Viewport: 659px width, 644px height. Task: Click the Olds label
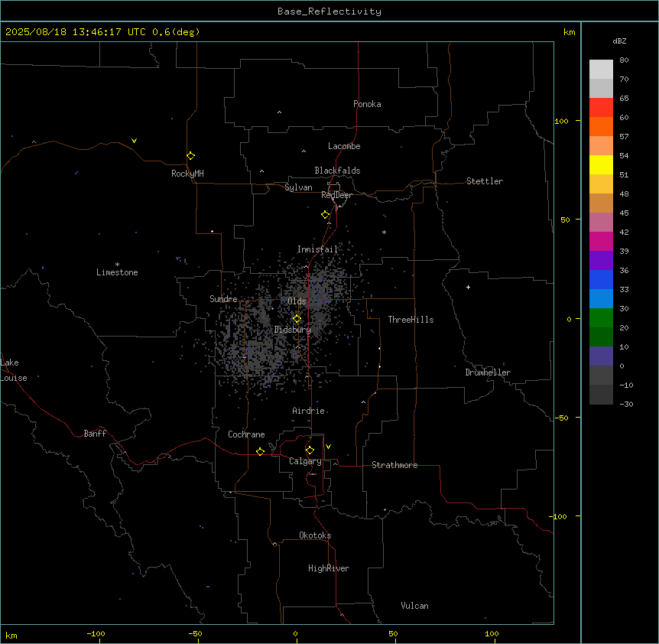(x=297, y=301)
